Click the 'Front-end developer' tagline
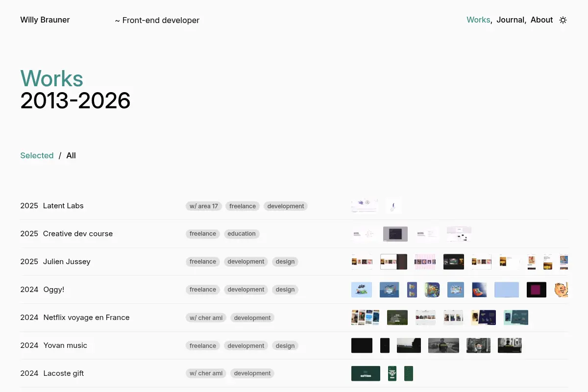 [x=157, y=21]
